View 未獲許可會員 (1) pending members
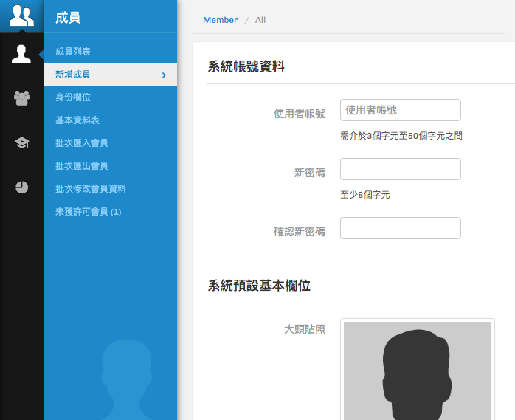 88,212
